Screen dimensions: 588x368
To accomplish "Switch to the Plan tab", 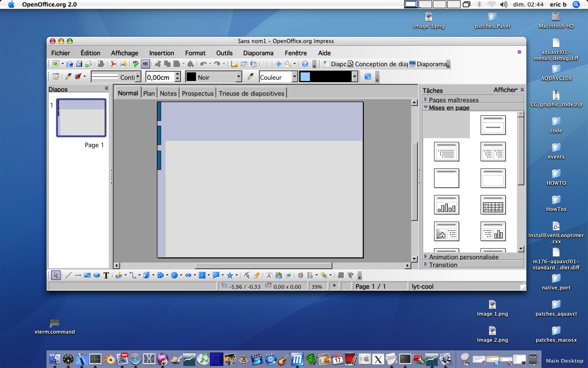I will pyautogui.click(x=149, y=93).
